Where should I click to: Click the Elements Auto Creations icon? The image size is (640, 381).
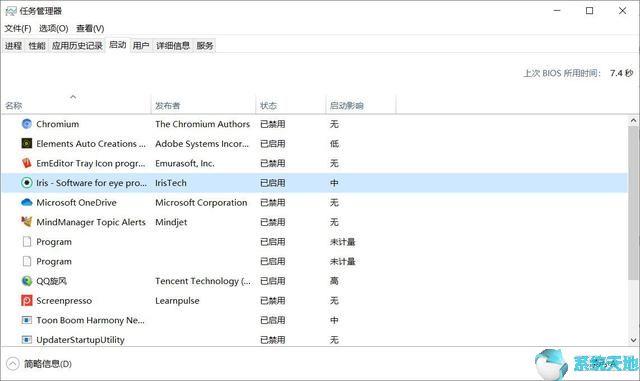point(27,143)
